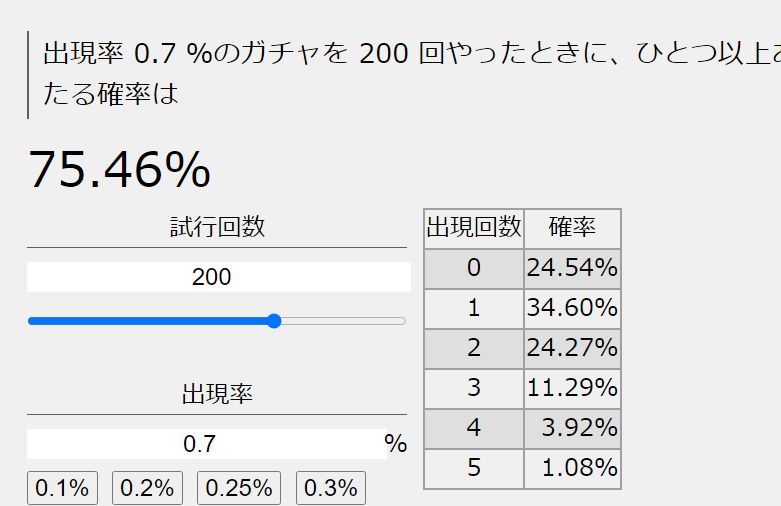Click the 出現率 section label
Image resolution: width=781 pixels, height=506 pixels.
pos(217,394)
